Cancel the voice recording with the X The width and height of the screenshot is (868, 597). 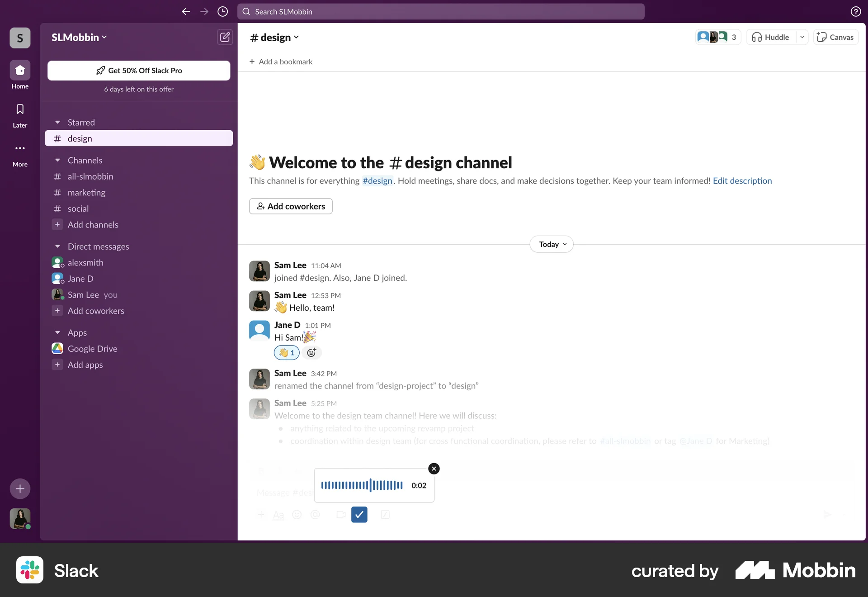434,469
